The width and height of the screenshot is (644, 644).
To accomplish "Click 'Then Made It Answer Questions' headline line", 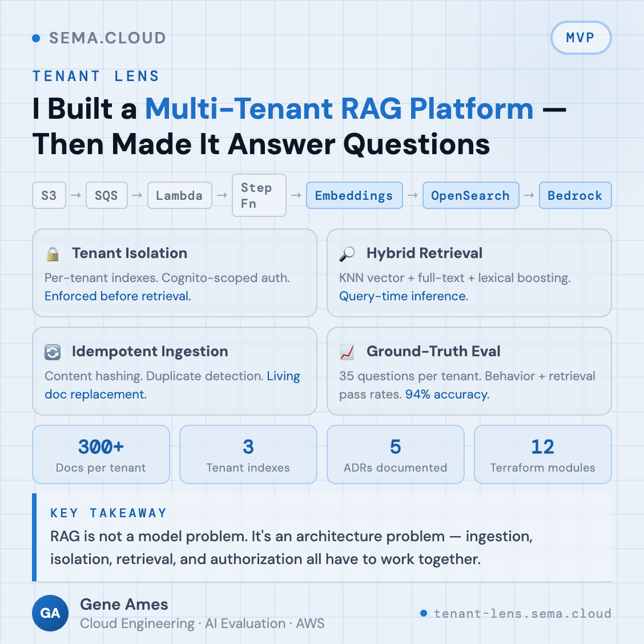I will (x=261, y=144).
